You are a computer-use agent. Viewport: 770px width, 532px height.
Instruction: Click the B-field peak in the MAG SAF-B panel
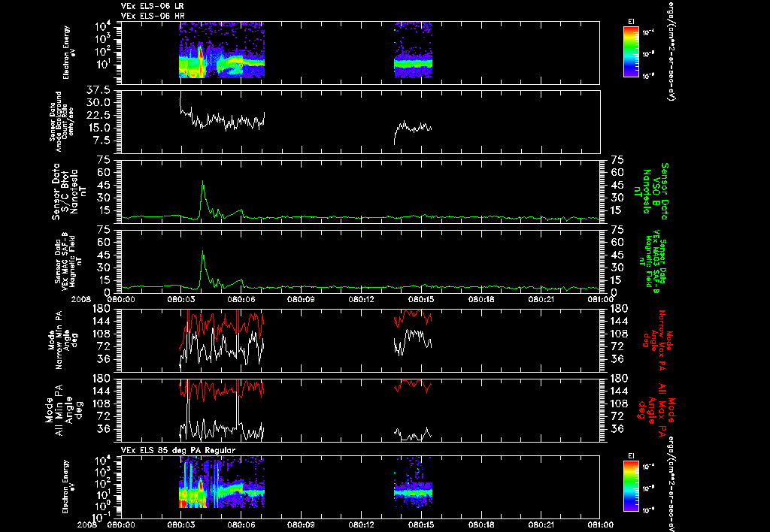pyautogui.click(x=202, y=252)
